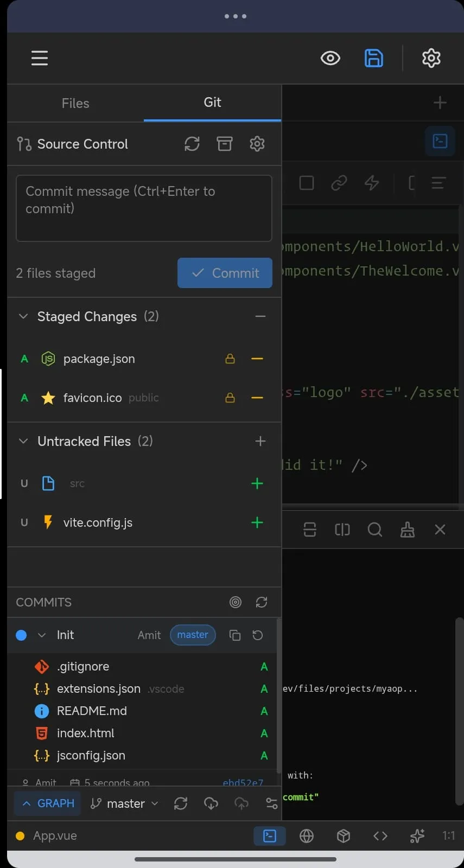Save file with floppy disk icon
The width and height of the screenshot is (464, 868).
(x=373, y=58)
